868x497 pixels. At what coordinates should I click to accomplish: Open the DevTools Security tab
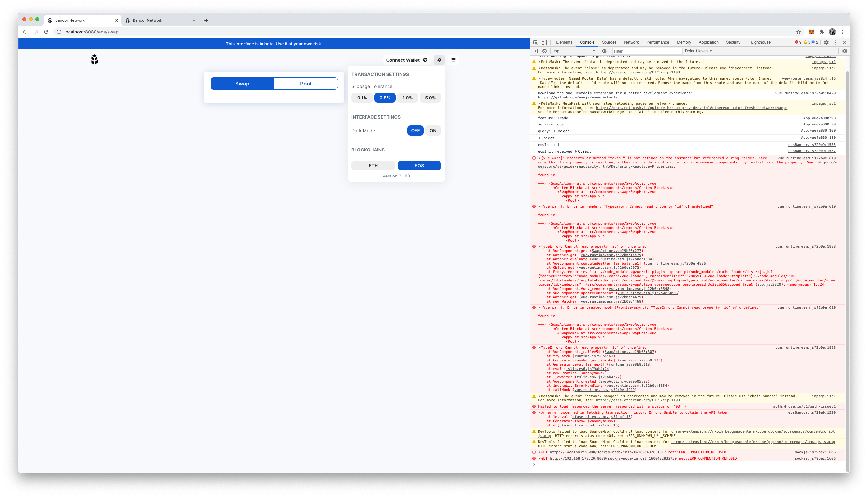click(733, 42)
